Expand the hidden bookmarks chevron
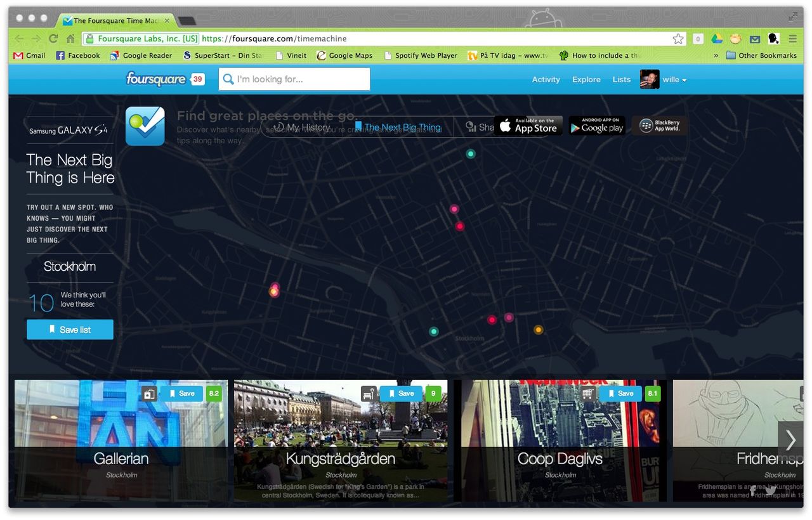 [x=716, y=56]
